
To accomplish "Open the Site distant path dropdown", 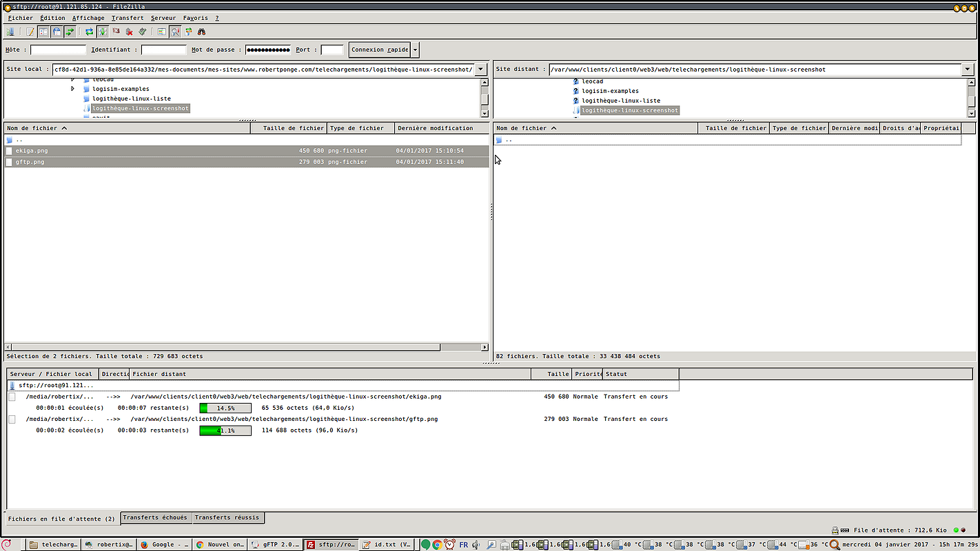I will 967,69.
